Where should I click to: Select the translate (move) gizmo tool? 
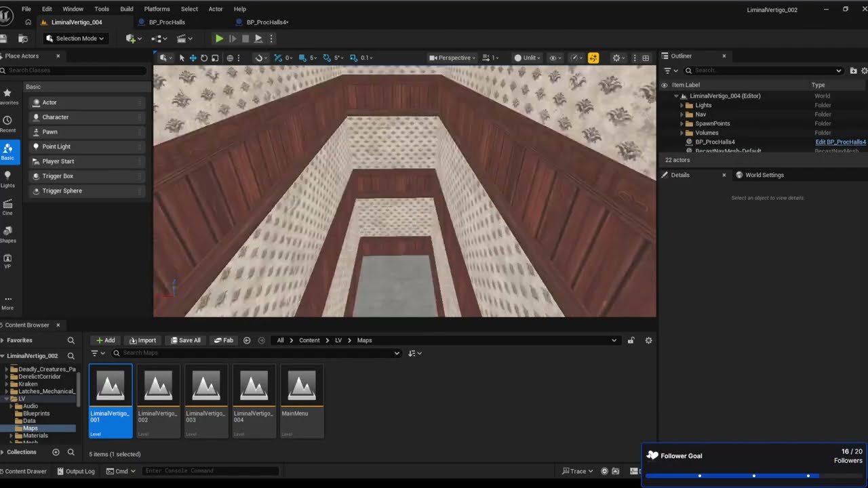[x=193, y=58]
